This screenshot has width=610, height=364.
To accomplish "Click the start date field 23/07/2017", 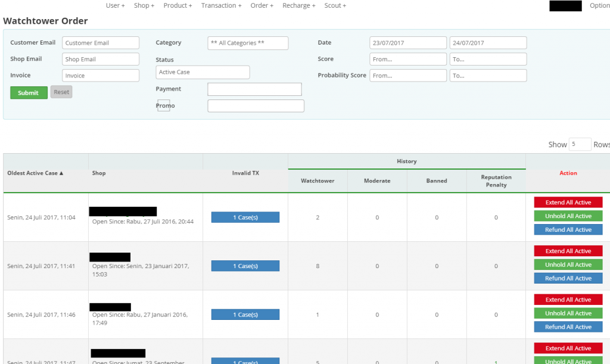I will click(407, 43).
